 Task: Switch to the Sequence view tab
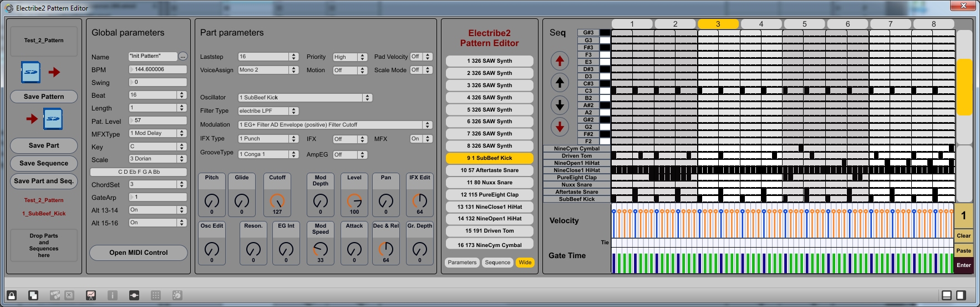[497, 263]
